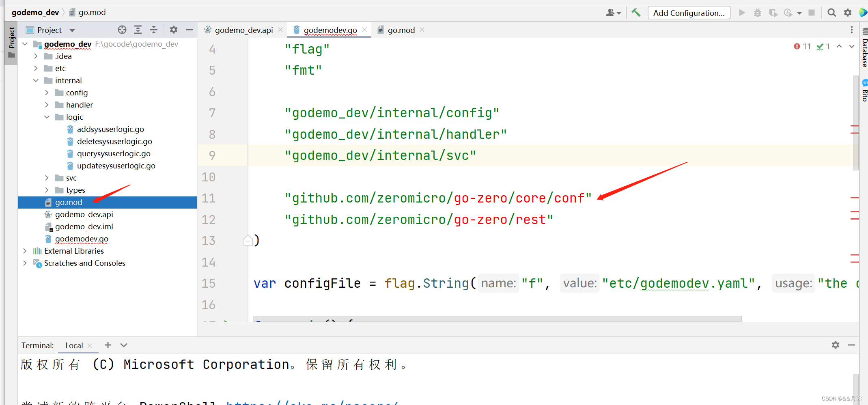The height and width of the screenshot is (405, 868).
Task: Collapse the internal folder
Action: [36, 80]
